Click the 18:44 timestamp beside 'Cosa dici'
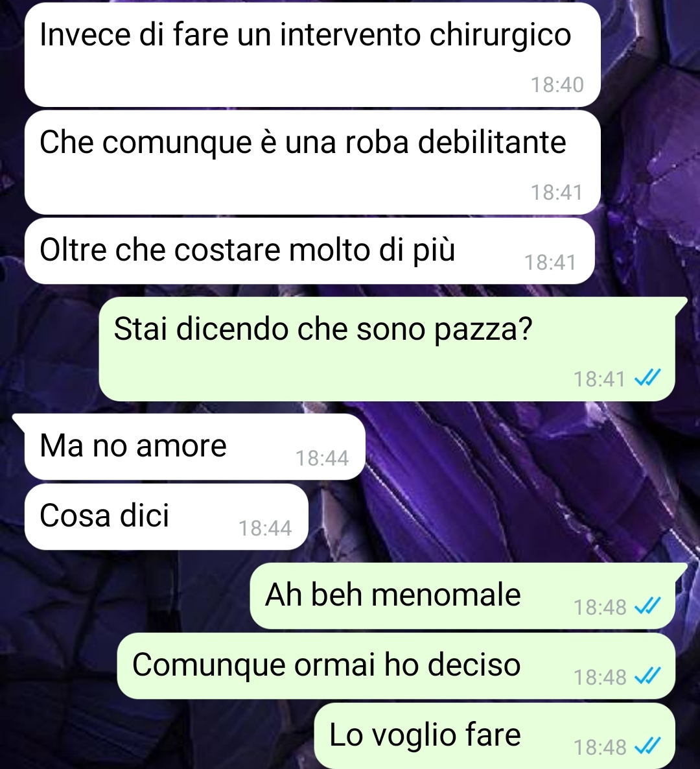Image resolution: width=700 pixels, height=769 pixels. (264, 528)
